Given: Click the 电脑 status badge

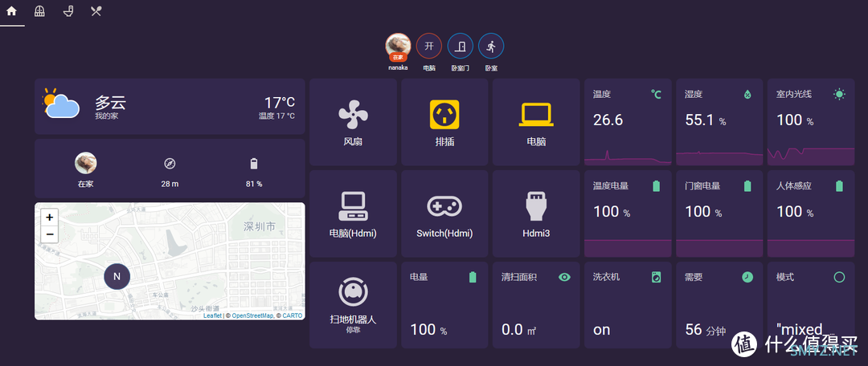Looking at the screenshot, I should coord(429,46).
